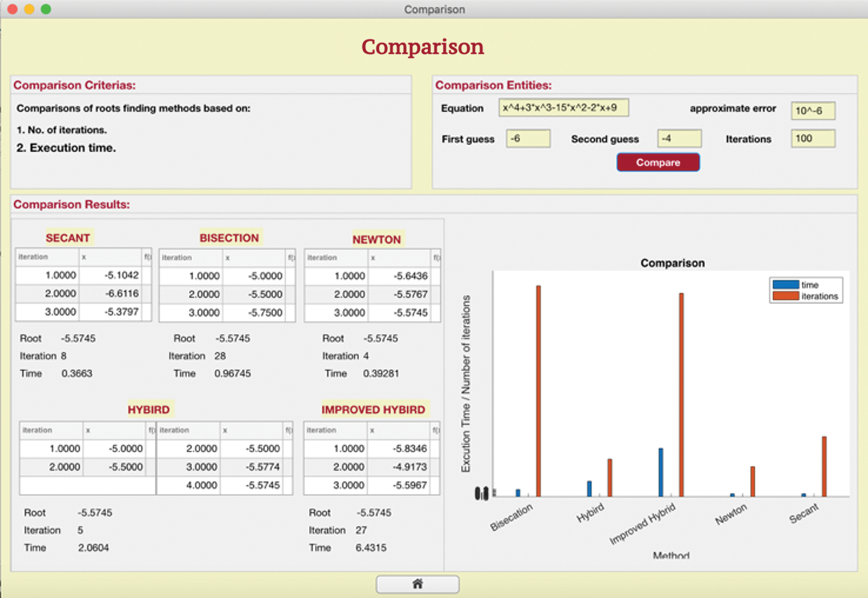Click the home icon button

(x=417, y=584)
